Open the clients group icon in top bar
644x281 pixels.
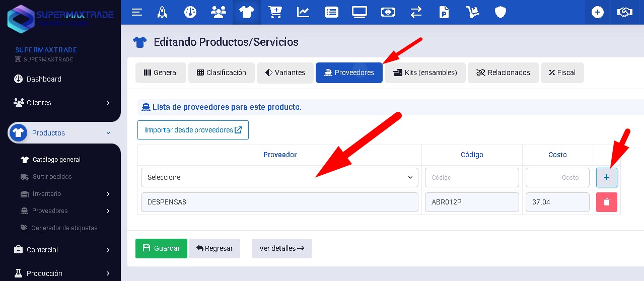(x=219, y=12)
